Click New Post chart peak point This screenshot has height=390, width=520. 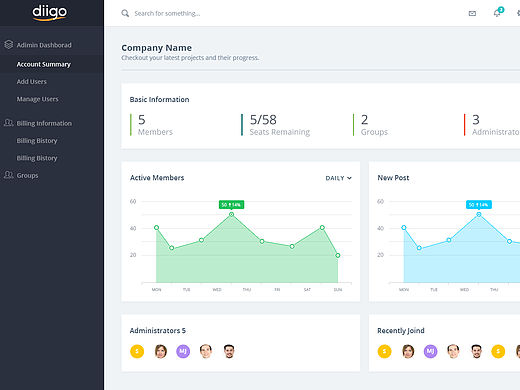(x=479, y=214)
